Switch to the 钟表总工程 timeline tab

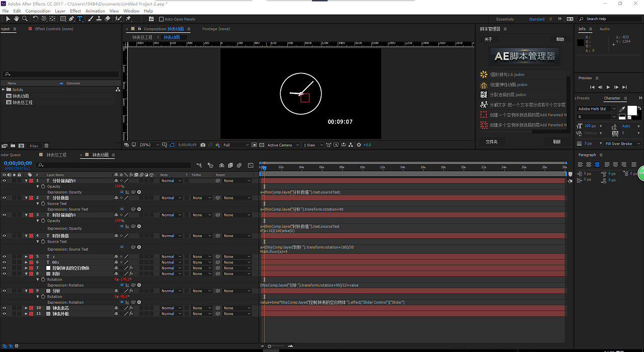56,155
